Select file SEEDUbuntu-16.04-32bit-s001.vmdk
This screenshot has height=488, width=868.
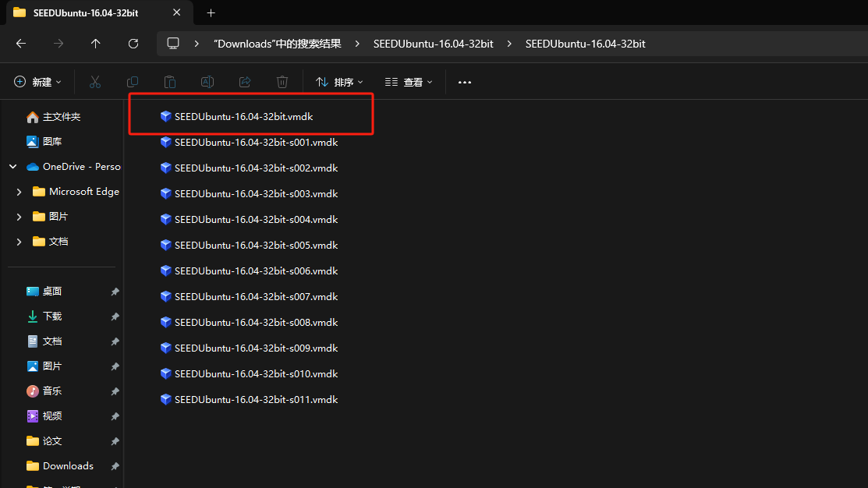[256, 142]
